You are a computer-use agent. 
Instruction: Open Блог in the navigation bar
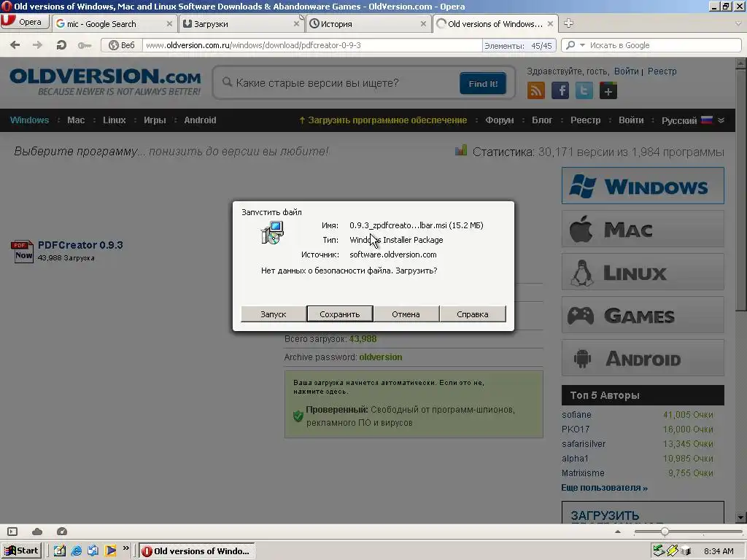tap(542, 120)
